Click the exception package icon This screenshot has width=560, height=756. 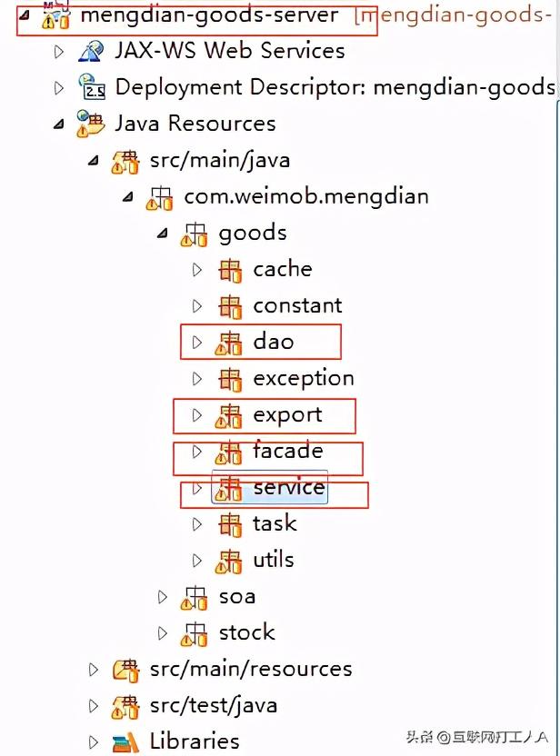pos(229,379)
